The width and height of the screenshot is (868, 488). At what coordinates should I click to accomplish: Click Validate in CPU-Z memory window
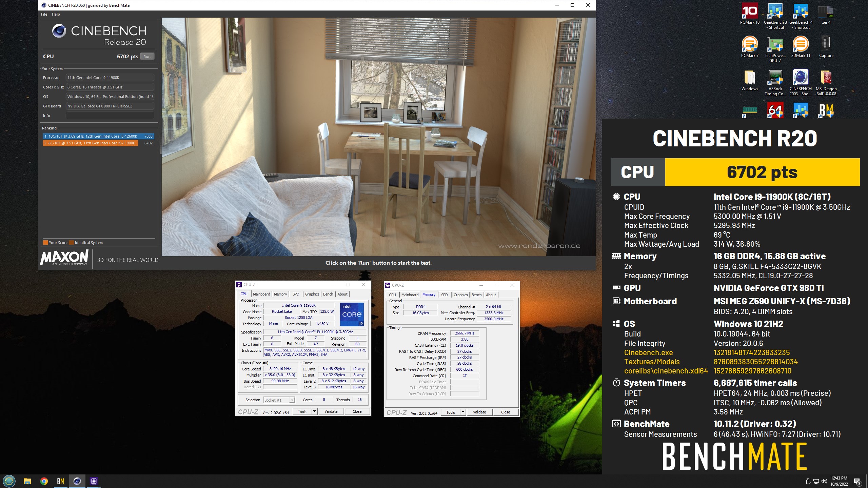pos(479,412)
